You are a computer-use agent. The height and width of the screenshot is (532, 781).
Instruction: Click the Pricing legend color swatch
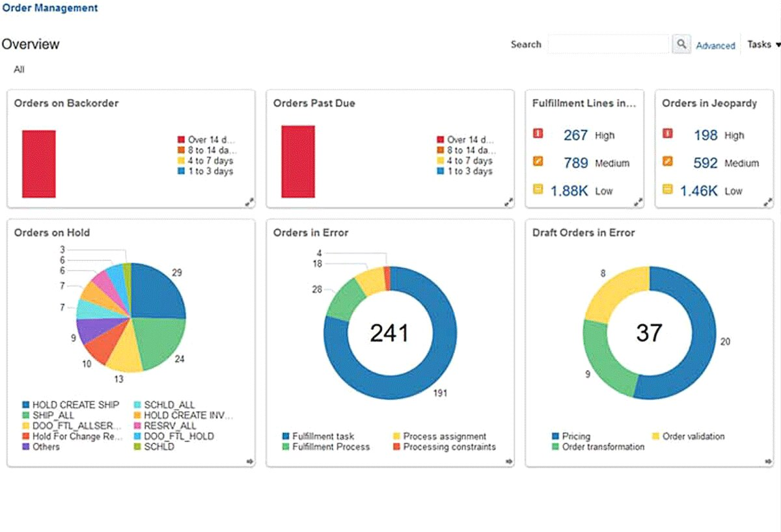(x=555, y=436)
